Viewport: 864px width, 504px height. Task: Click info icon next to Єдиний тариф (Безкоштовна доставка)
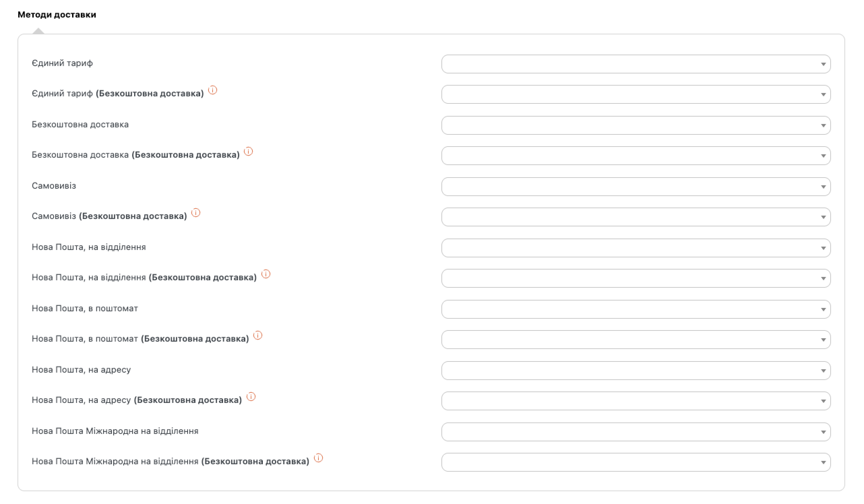213,90
